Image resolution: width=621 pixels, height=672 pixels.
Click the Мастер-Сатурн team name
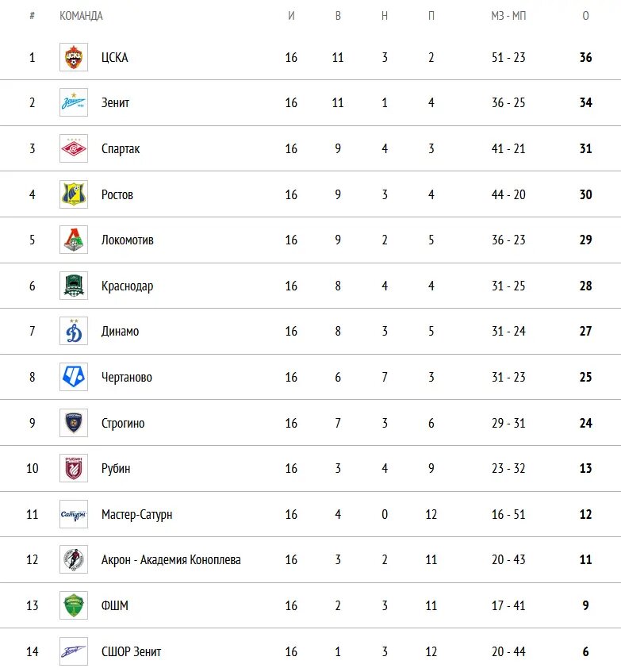(x=136, y=514)
